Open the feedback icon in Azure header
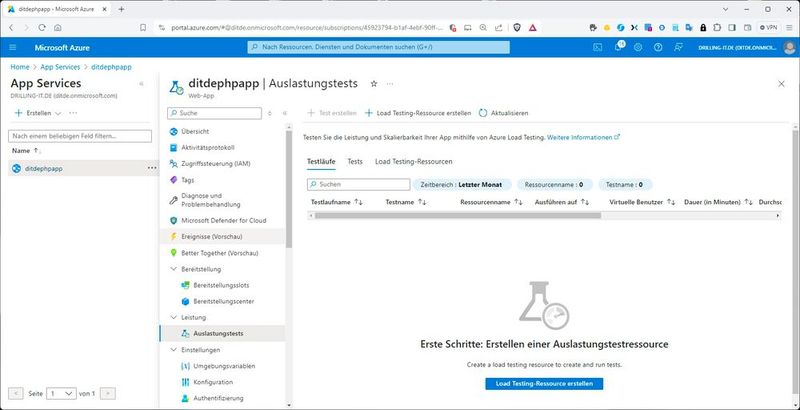 [678, 47]
